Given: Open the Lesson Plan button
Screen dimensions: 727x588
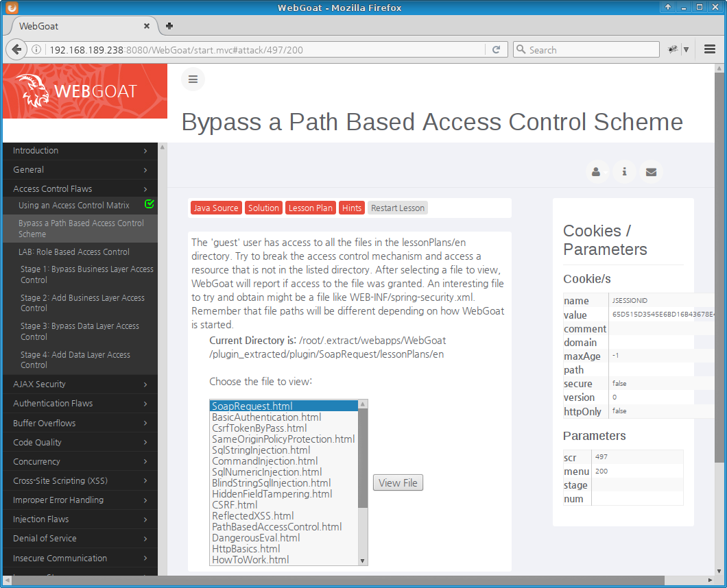Looking at the screenshot, I should tap(311, 208).
